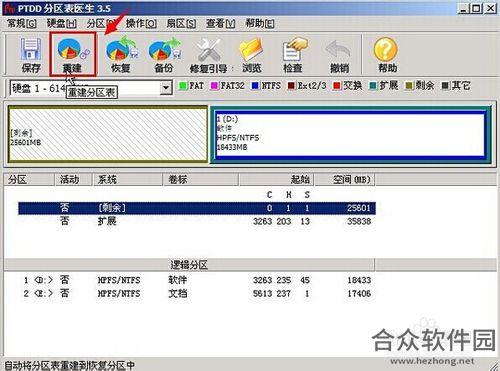Click the 备份 (Backup) toolbar icon
This screenshot has width=500, height=371.
[164, 55]
